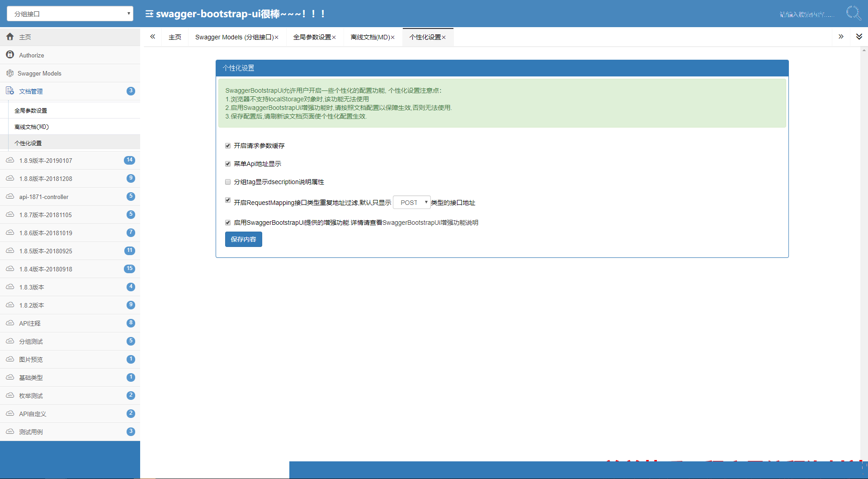Screen dimensions: 868x479
Task: Click the cloud icon beside 分组测试
Action: coord(10,341)
